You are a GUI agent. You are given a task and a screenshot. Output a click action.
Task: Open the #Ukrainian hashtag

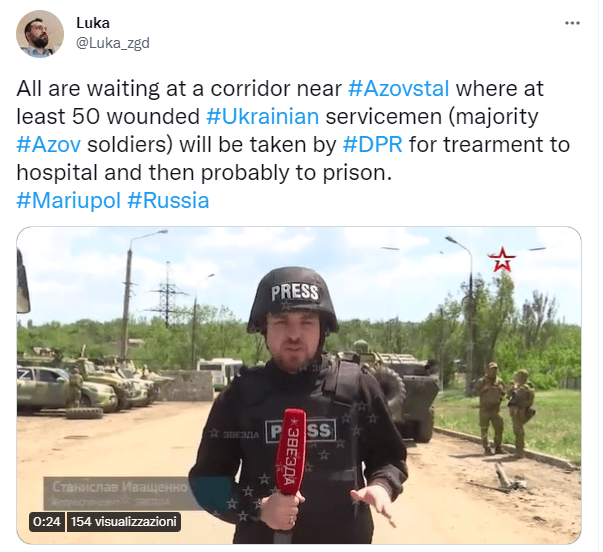tap(263, 117)
